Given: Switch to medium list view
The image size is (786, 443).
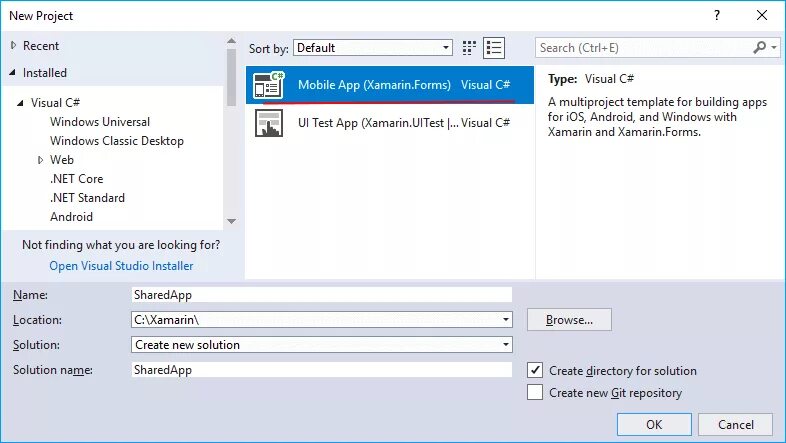Looking at the screenshot, I should point(494,48).
